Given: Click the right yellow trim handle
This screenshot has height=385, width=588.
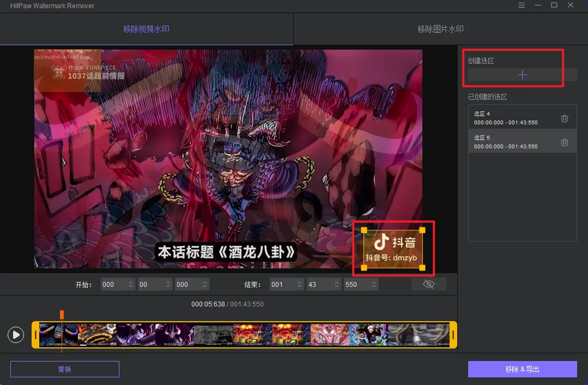Looking at the screenshot, I should (x=453, y=334).
